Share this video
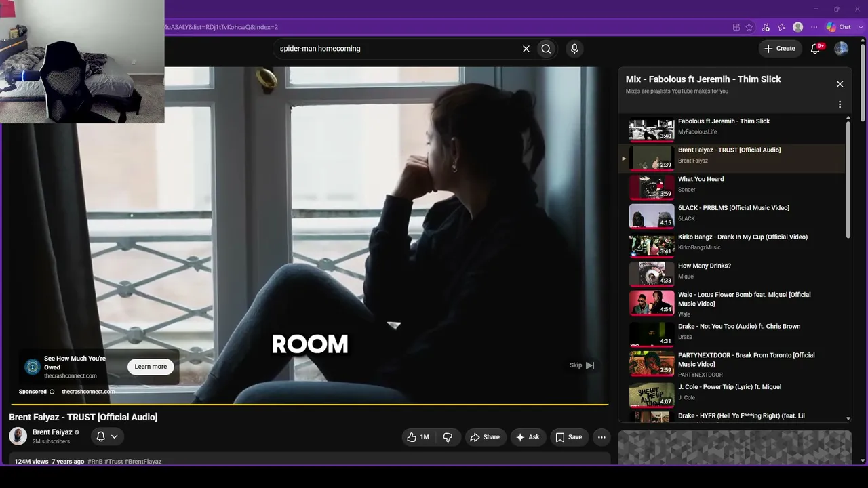868x488 pixels. click(485, 437)
